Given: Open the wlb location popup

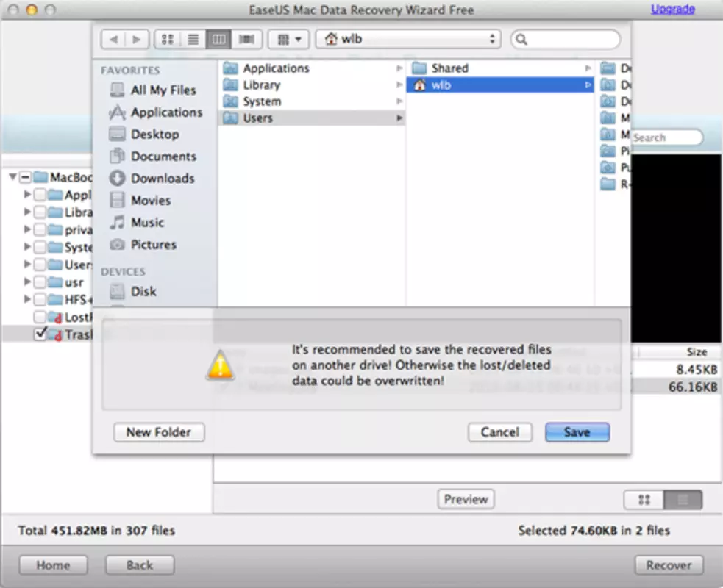Looking at the screenshot, I should (x=408, y=39).
